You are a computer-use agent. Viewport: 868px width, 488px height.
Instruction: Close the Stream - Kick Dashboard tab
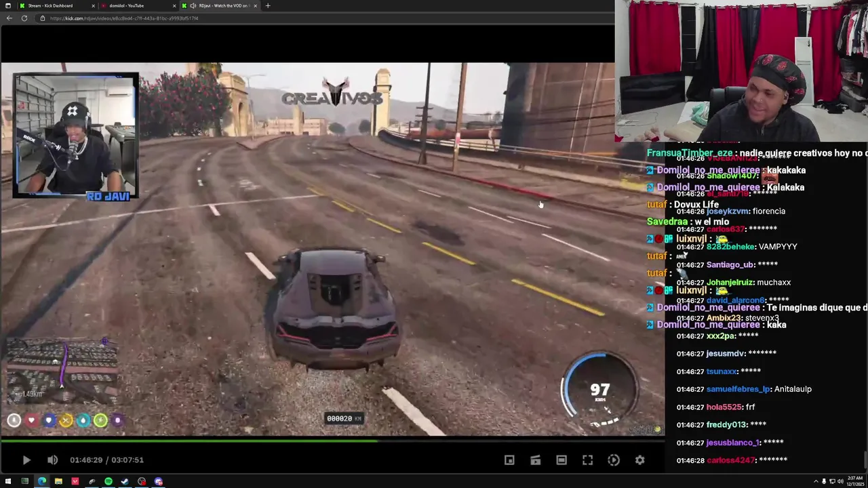click(x=93, y=5)
